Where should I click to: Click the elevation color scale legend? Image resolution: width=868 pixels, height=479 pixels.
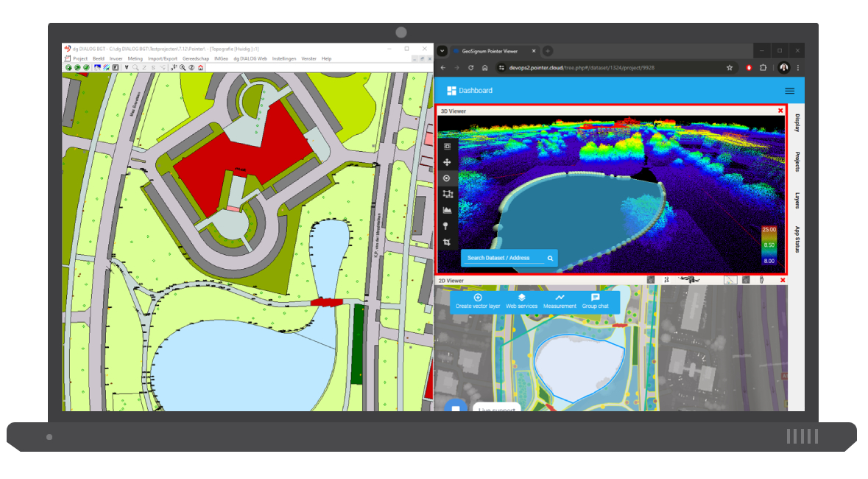tap(768, 244)
